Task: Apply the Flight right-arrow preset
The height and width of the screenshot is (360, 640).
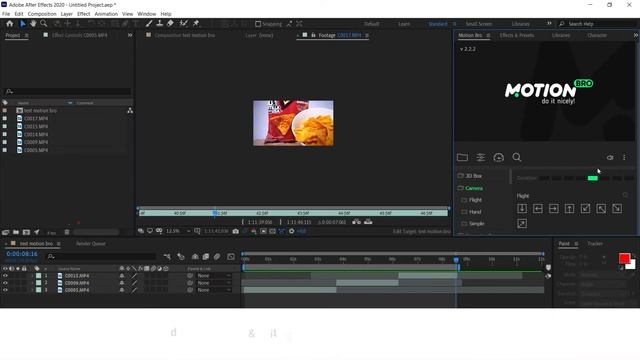Action: 553,209
